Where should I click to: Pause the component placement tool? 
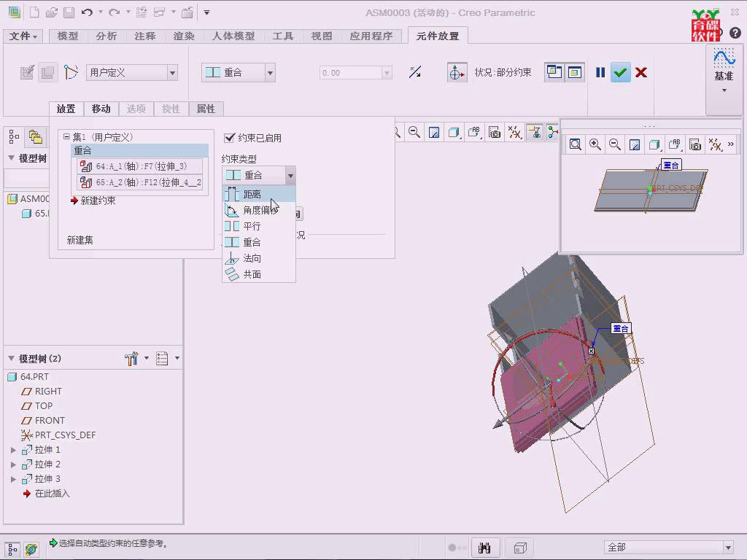tap(600, 72)
